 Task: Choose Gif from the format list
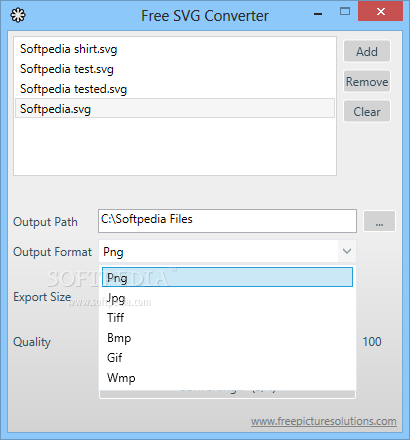click(x=227, y=358)
